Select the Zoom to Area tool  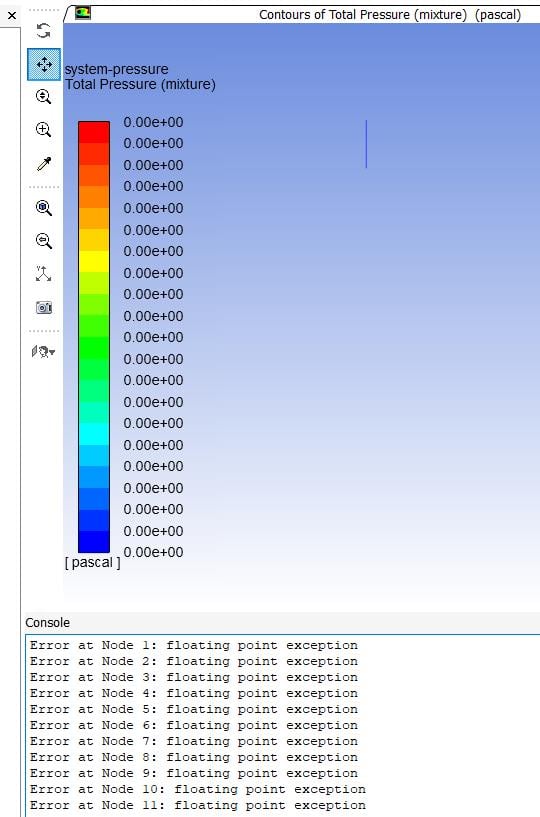(x=43, y=130)
